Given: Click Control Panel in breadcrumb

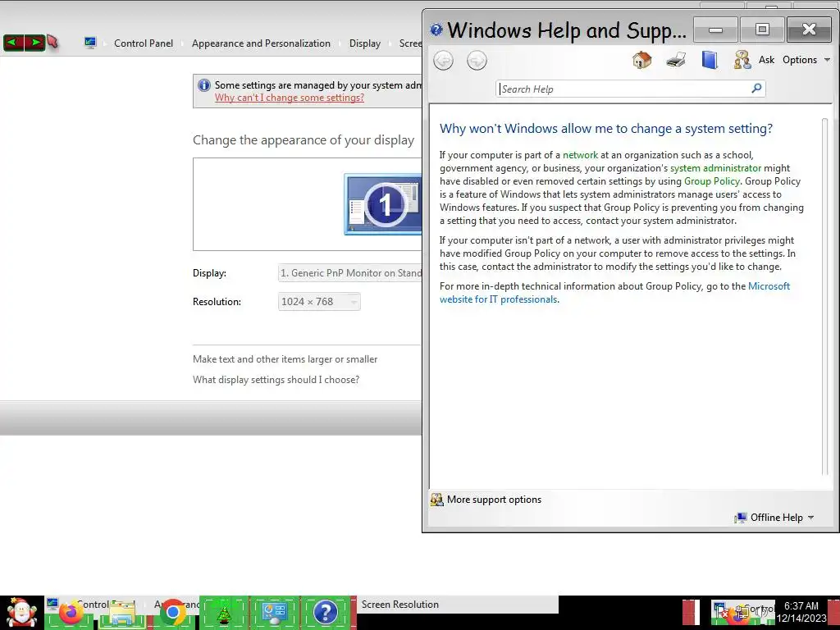Looking at the screenshot, I should [144, 43].
